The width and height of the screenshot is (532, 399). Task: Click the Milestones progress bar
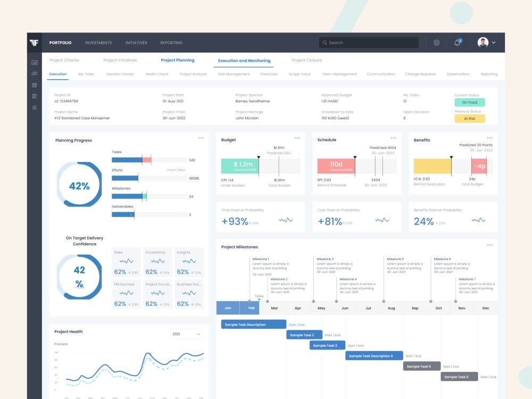(149, 196)
